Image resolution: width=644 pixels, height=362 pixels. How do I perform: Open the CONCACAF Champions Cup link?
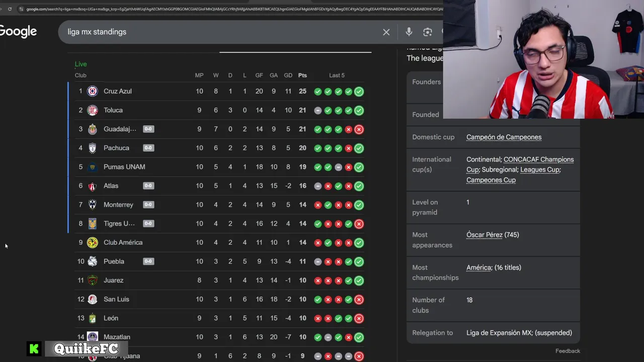click(x=520, y=164)
